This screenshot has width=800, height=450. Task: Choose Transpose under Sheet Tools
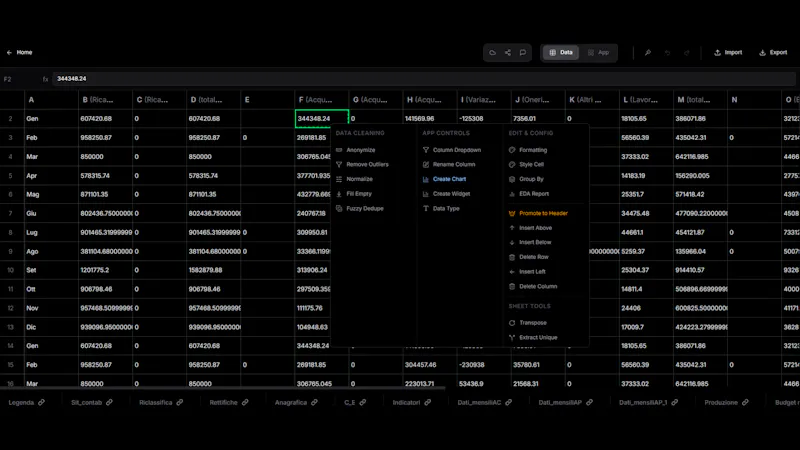pyautogui.click(x=533, y=323)
